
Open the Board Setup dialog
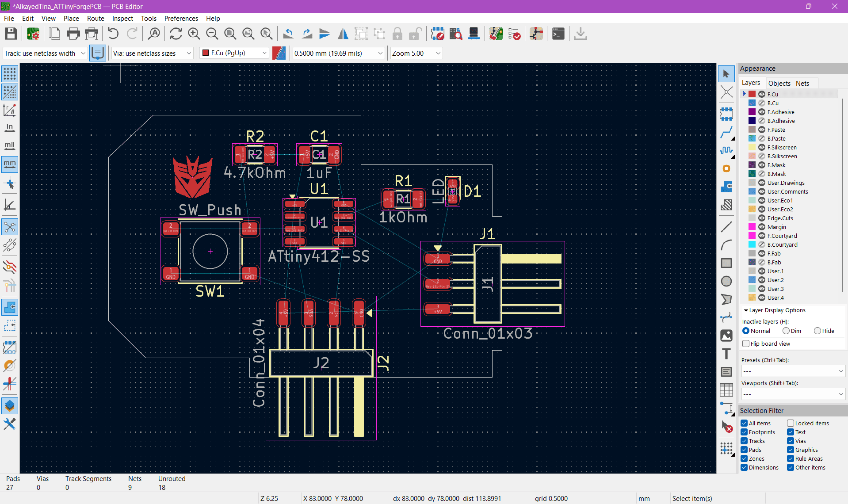[33, 34]
